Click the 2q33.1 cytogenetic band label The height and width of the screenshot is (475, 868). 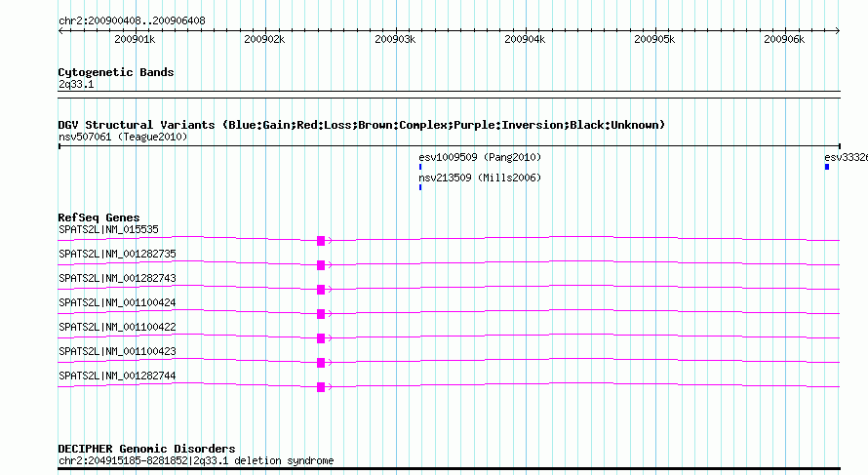(76, 84)
